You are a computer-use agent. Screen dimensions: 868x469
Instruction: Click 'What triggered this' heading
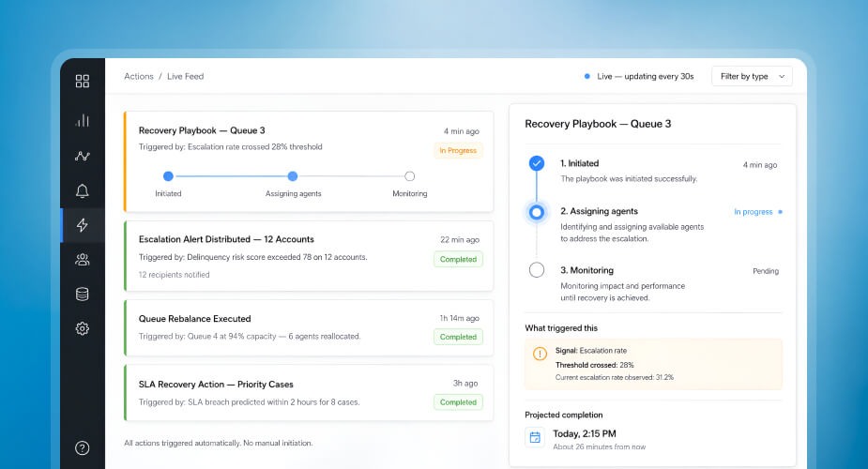(561, 328)
